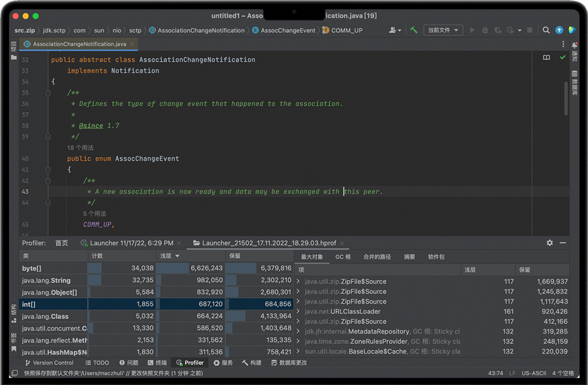588x385 pixels.
Task: Expand the jdk.jfr.internal.MetadataRepository row
Action: 299,331
